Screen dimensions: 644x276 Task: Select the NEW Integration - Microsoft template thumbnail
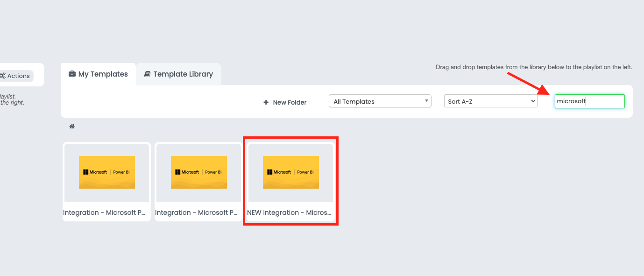[291, 172]
